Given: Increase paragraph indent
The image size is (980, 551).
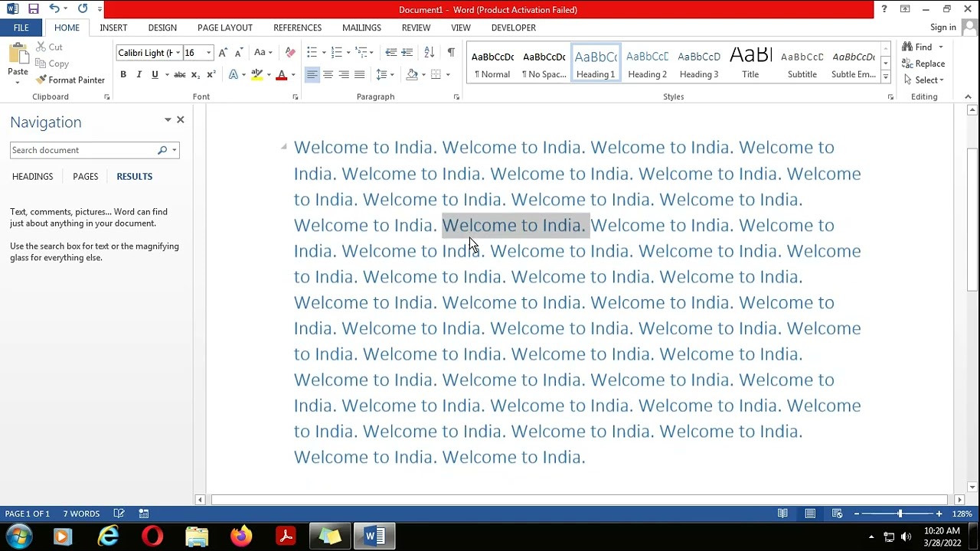Looking at the screenshot, I should [407, 52].
